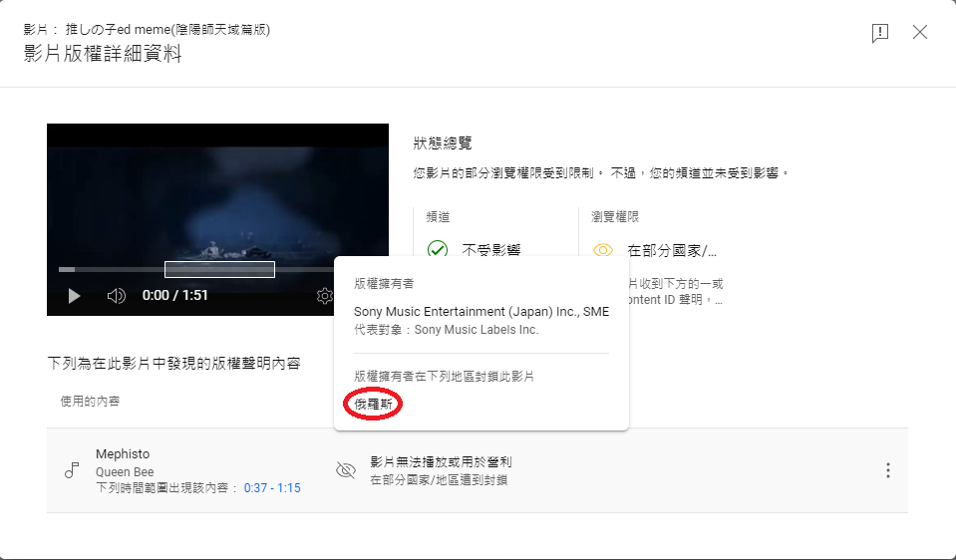Click the artist name 'Queen Bee'
The height and width of the screenshot is (560, 956).
[x=125, y=471]
